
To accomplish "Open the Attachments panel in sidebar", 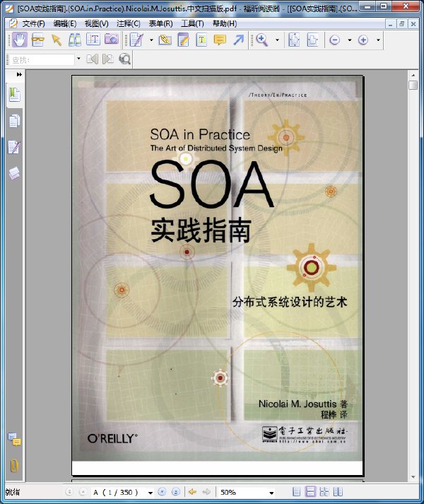I will click(14, 465).
